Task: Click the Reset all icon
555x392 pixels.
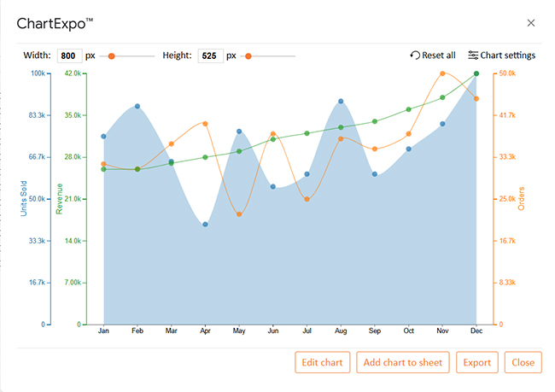Action: point(415,56)
